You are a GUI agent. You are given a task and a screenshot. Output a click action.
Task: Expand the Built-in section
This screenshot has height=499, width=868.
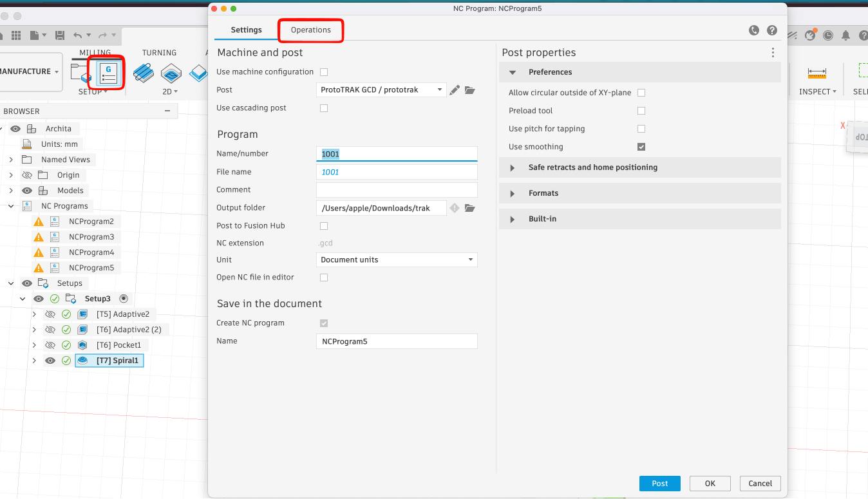click(x=513, y=220)
